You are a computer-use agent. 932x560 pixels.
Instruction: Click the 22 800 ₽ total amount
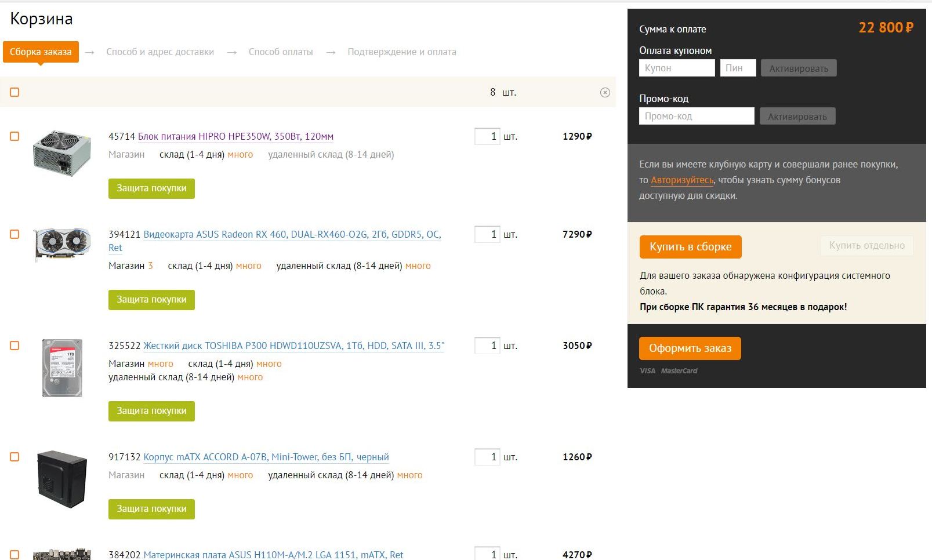point(886,28)
